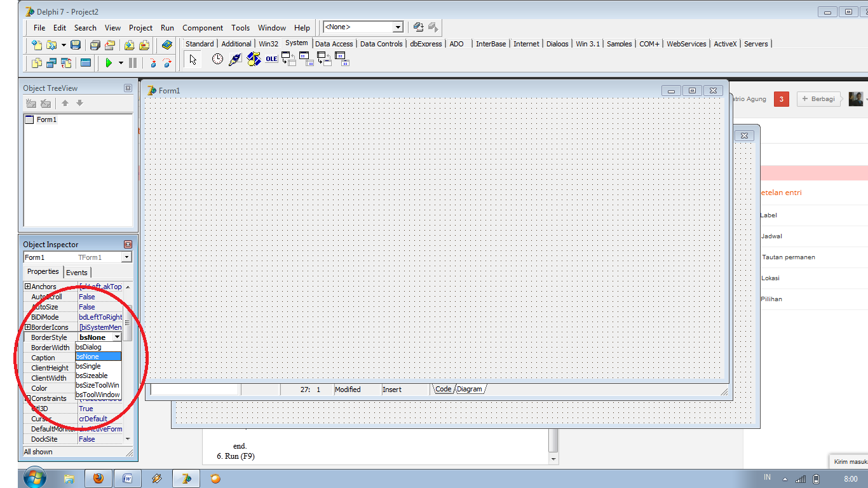Click Tautan permanen in browser sidebar

788,257
